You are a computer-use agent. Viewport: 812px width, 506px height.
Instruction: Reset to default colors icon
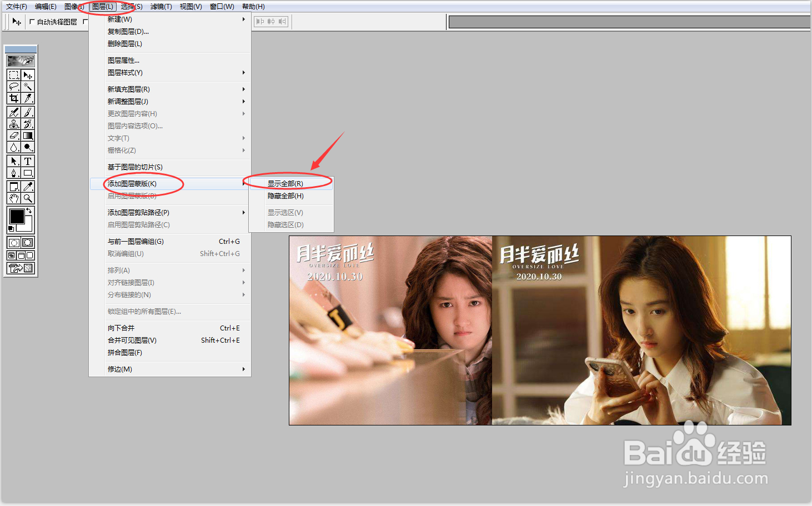pos(11,228)
